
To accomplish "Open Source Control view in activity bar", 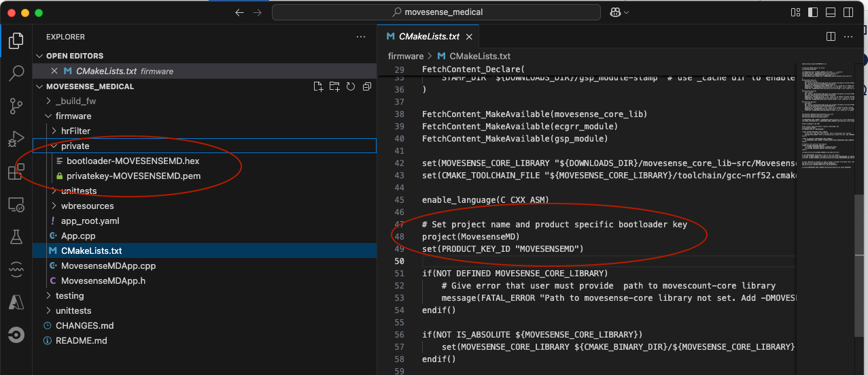I will click(16, 106).
